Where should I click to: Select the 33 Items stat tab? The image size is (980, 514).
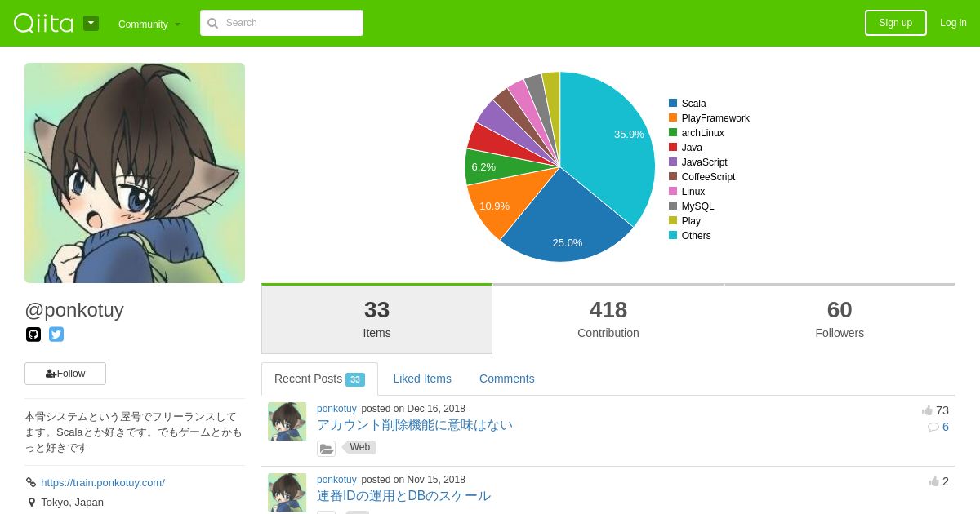[x=376, y=319]
